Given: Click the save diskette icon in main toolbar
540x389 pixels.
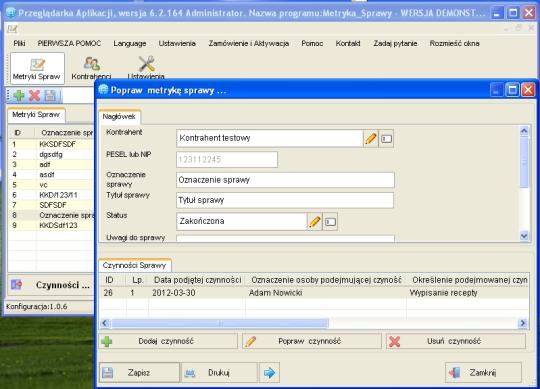Looking at the screenshot, I should coord(50,95).
